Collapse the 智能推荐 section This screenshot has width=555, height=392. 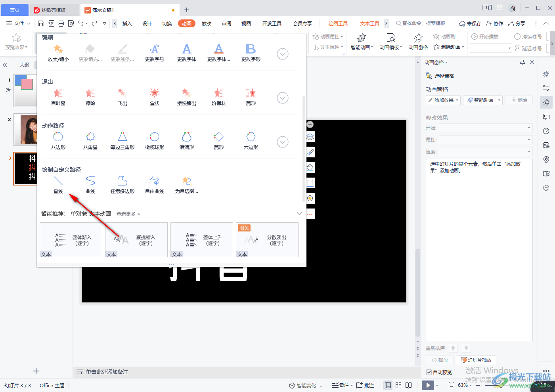[x=300, y=214]
